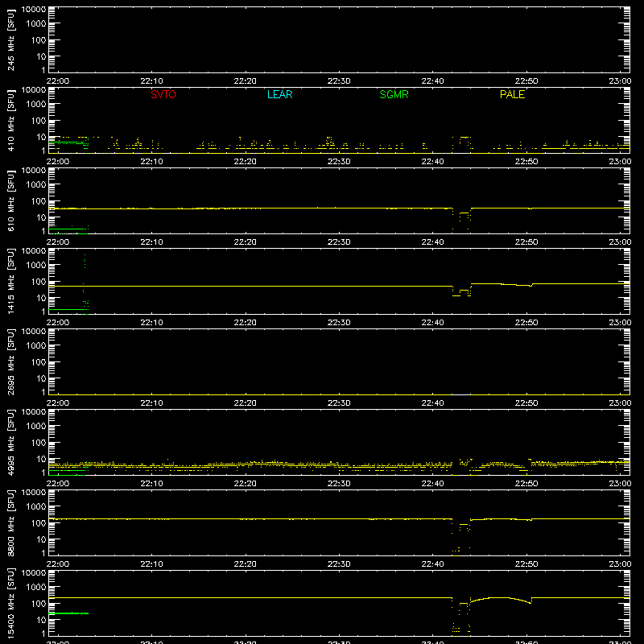The height and width of the screenshot is (644, 644).
Task: Click the 10000 tick label on 8800 MHz axis
Action: pyautogui.click(x=34, y=493)
